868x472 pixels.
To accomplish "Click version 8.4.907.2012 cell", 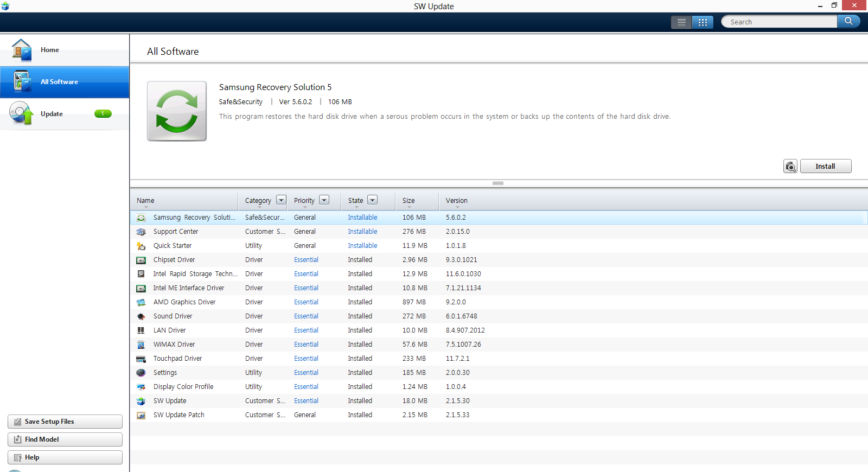I will point(465,330).
